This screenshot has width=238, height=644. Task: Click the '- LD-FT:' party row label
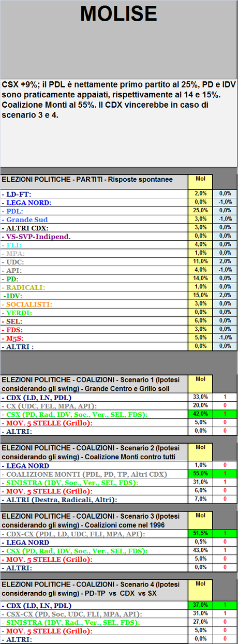tap(94, 194)
